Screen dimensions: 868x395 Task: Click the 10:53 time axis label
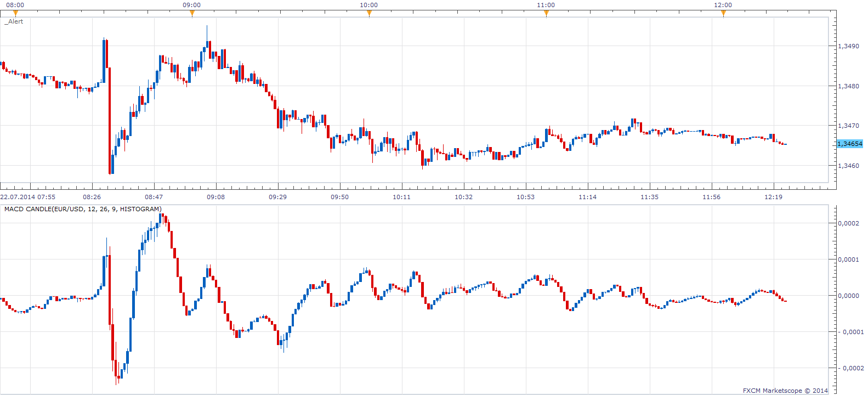526,197
